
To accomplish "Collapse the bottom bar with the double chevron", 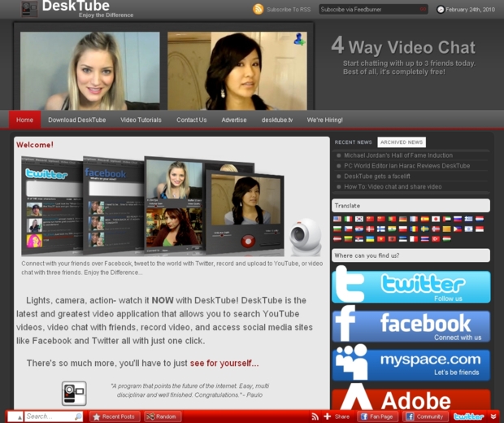I will point(493,416).
